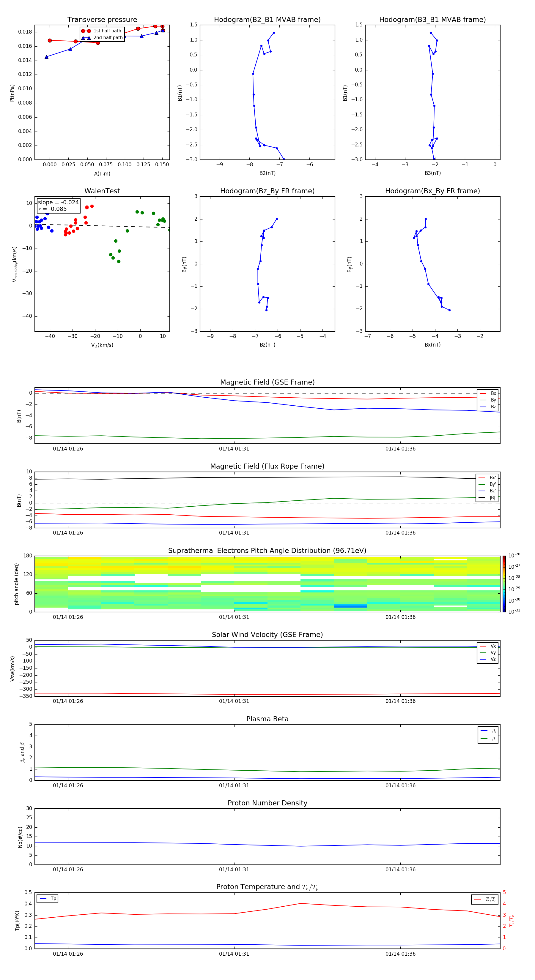Select By' in the Flux Rope legend
The width and height of the screenshot is (535, 980).
coord(487,484)
